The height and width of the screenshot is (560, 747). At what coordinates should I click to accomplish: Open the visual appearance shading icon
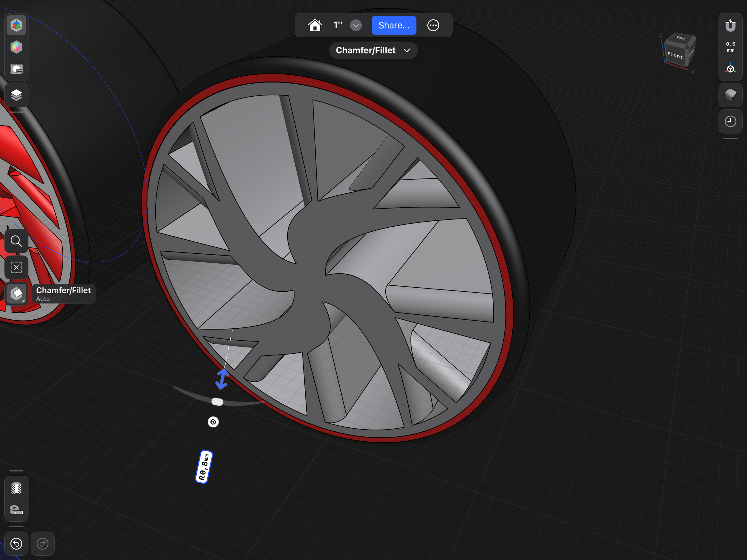click(731, 95)
